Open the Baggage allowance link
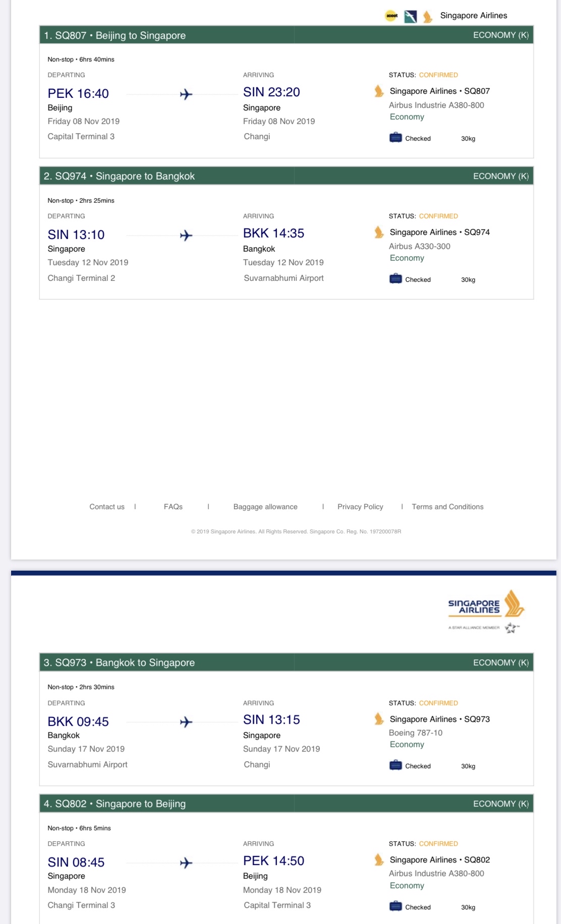The image size is (561, 924). click(x=265, y=507)
